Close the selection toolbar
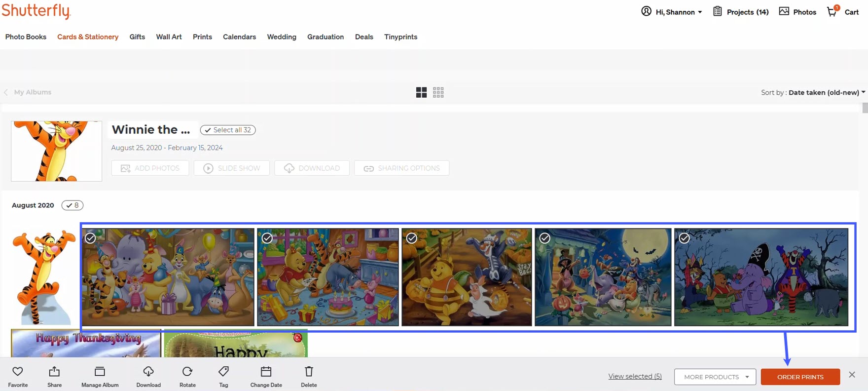The height and width of the screenshot is (391, 868). pyautogui.click(x=852, y=375)
